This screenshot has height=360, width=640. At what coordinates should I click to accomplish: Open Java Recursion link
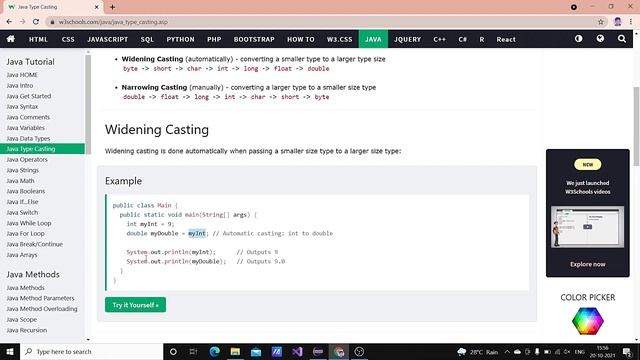(x=27, y=330)
